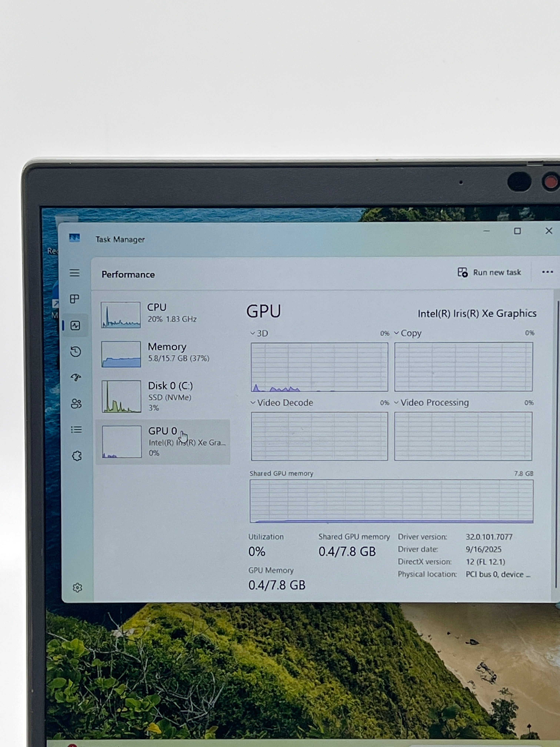Click the 20% 1.83 GHz CPU text

172,319
